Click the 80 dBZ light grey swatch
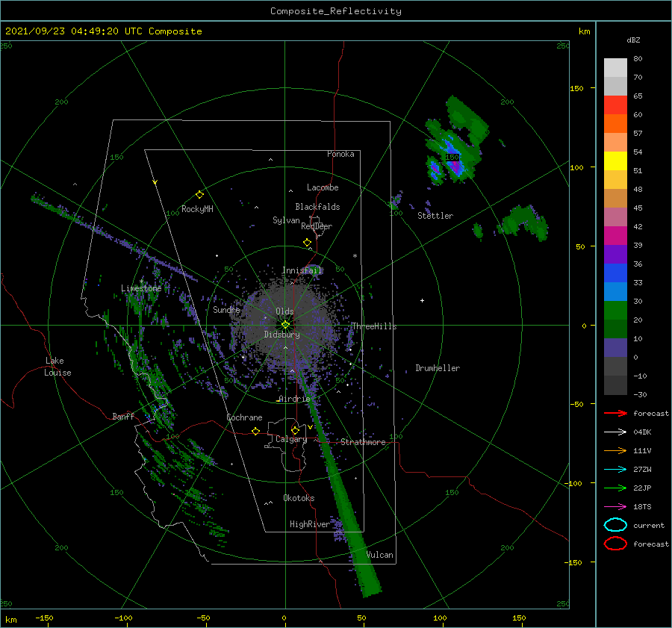This screenshot has height=628, width=672. (615, 67)
